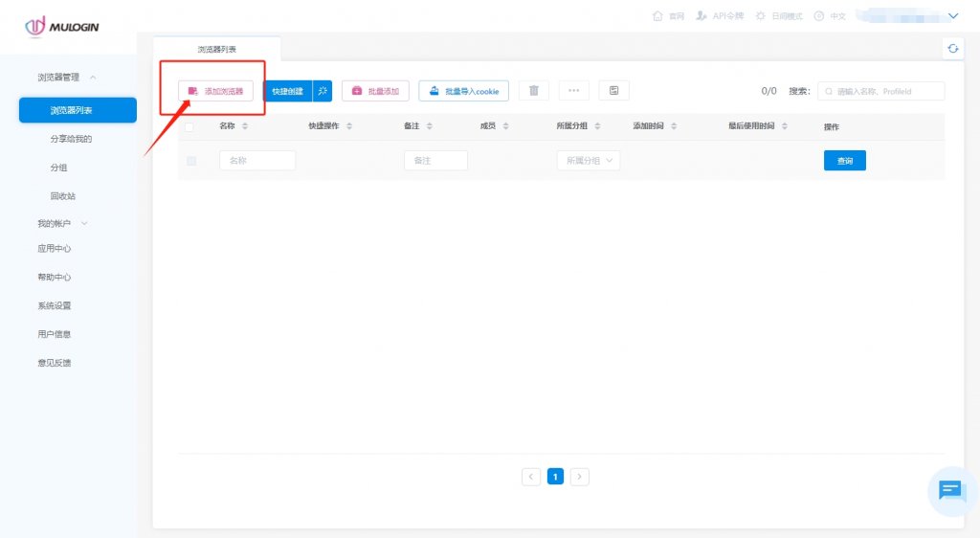
Task: Open the chat support bubble icon
Action: 950,490
